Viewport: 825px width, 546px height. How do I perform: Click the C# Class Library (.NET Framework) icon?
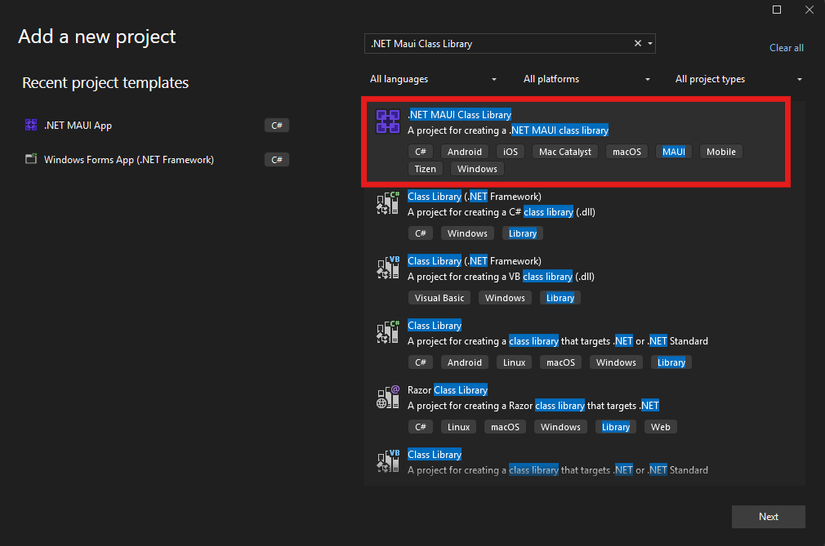click(388, 203)
